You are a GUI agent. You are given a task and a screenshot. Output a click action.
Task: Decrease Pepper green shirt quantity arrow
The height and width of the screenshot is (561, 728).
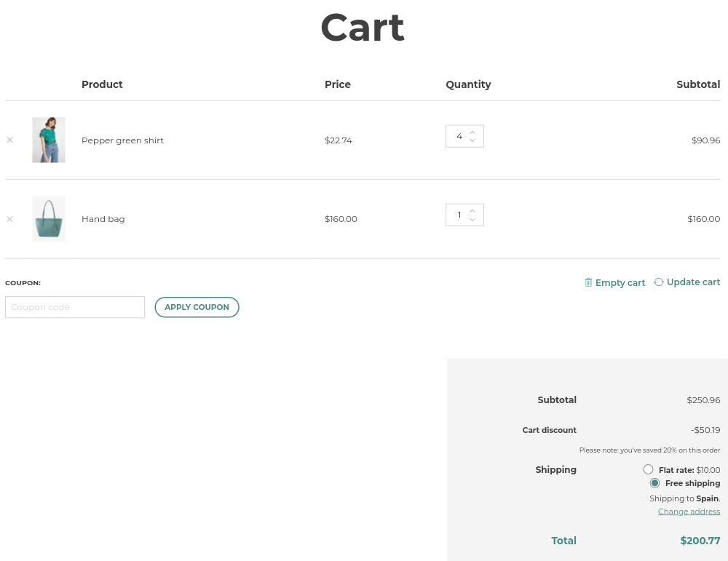tap(472, 141)
